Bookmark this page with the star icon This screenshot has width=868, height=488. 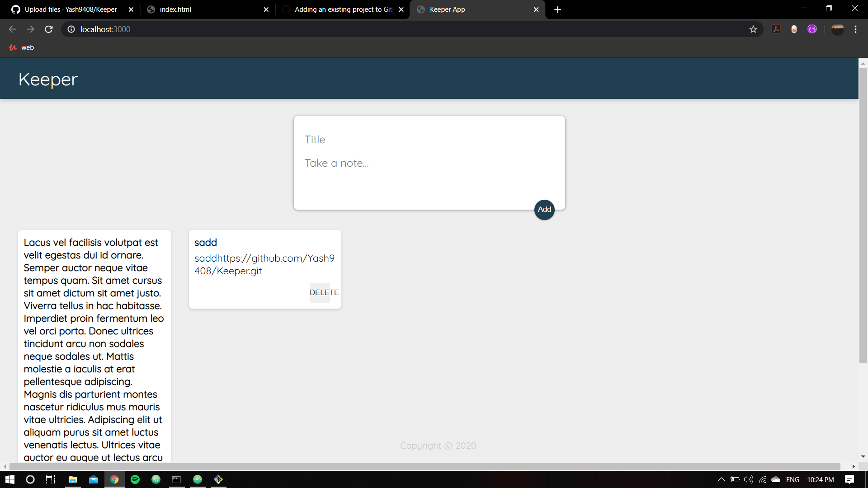[753, 29]
